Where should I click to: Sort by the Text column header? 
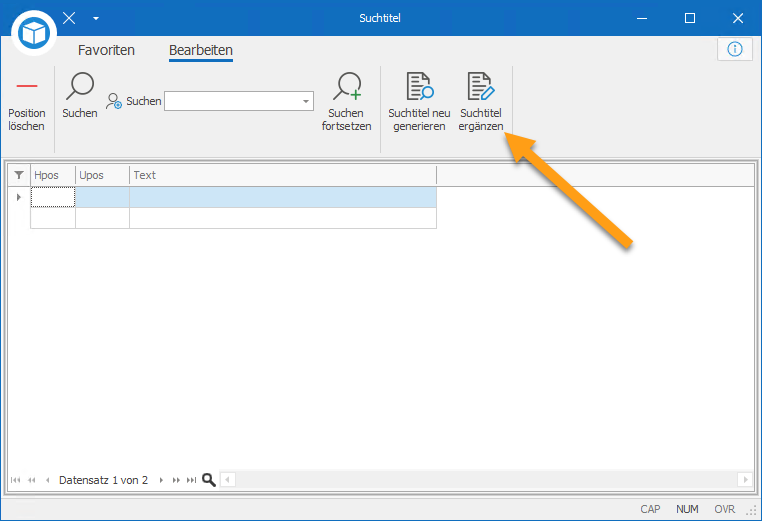click(283, 175)
